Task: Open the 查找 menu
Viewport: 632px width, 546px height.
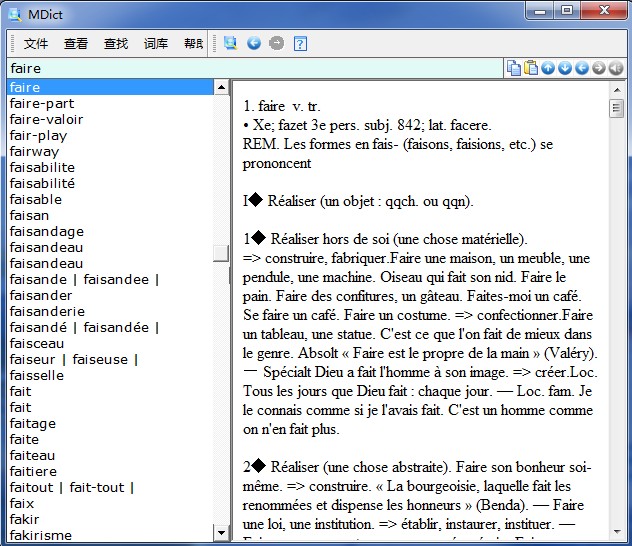Action: pos(116,44)
